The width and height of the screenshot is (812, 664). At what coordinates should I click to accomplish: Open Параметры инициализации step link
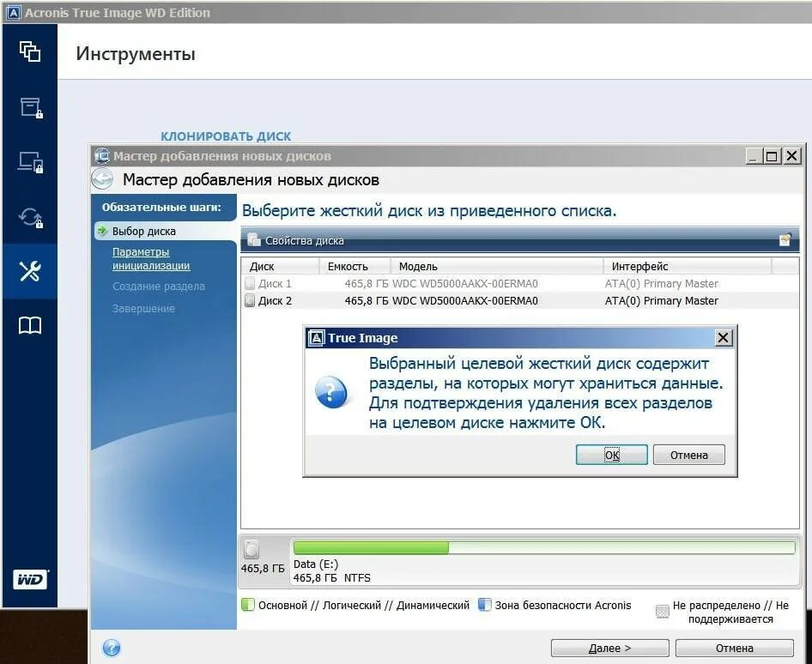151,258
